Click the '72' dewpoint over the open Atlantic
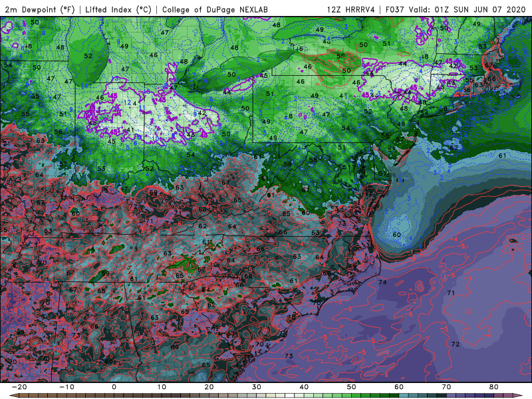This screenshot has height=399, width=532. click(x=456, y=344)
